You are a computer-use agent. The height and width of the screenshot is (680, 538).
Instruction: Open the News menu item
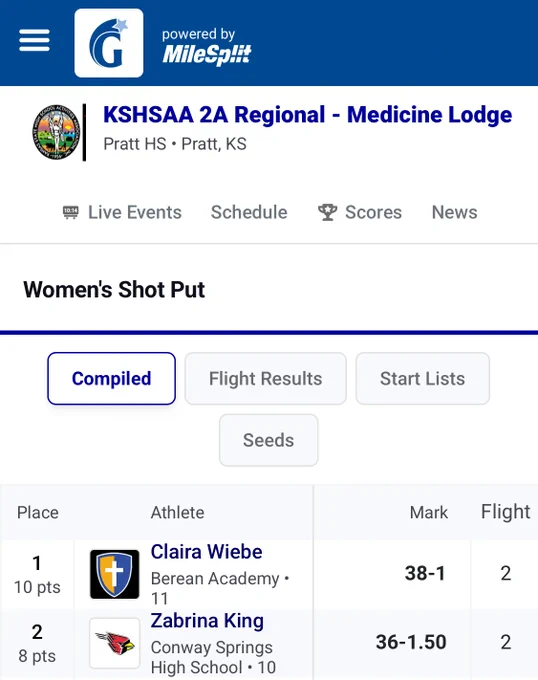[x=454, y=212]
